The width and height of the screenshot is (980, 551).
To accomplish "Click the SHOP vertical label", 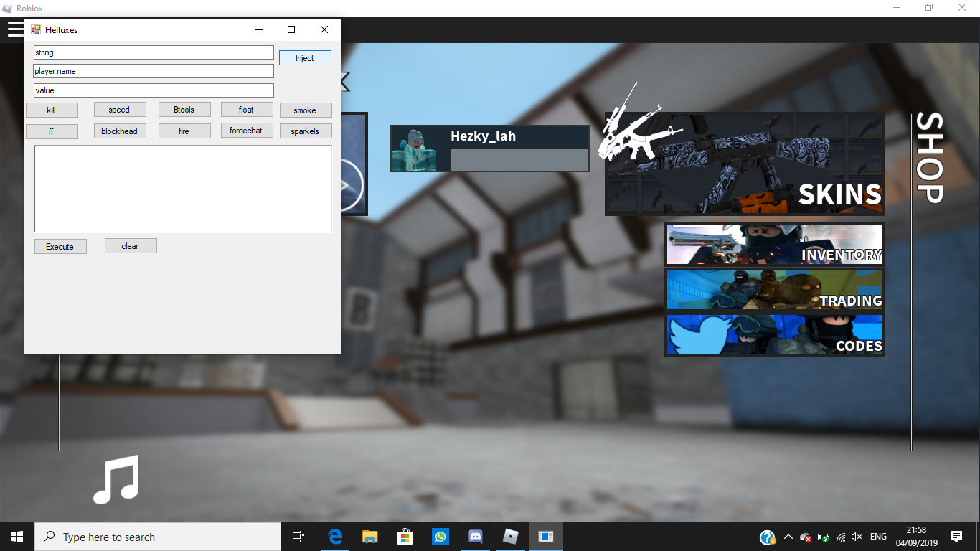I will (929, 158).
